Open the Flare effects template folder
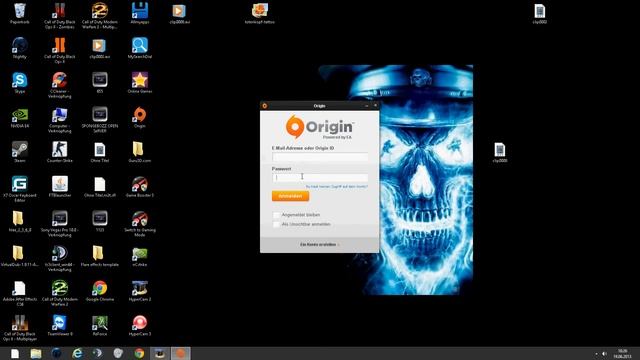The height and width of the screenshot is (360, 640). coord(100,256)
